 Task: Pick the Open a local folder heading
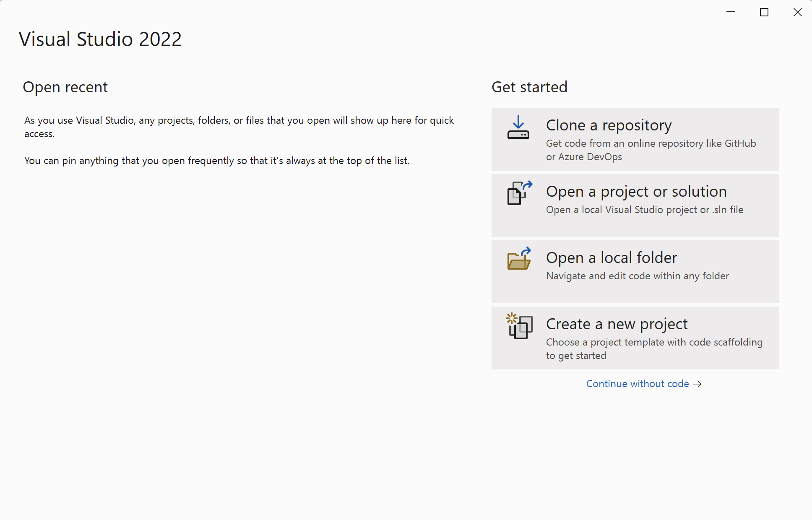[611, 258]
